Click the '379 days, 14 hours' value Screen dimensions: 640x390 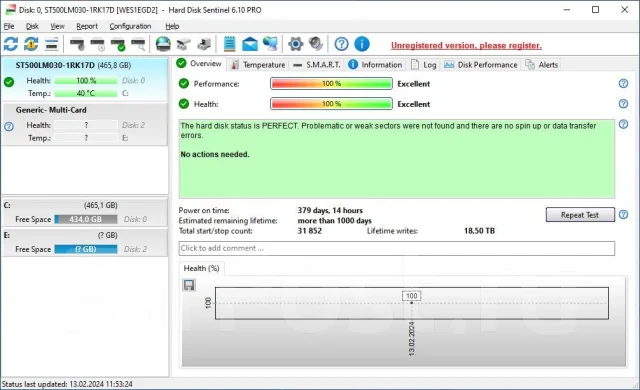point(330,211)
